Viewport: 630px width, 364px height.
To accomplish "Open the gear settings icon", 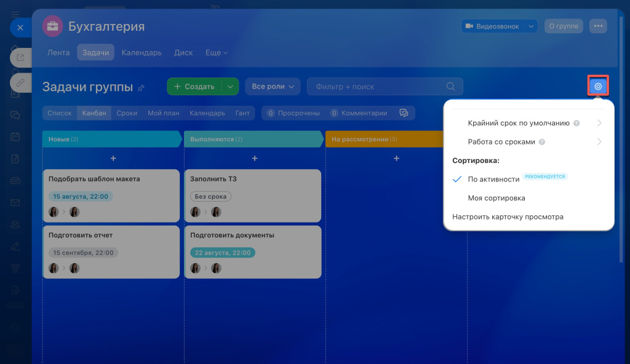I will (598, 86).
